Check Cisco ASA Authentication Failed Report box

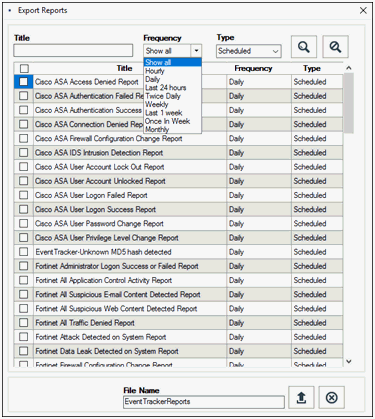tap(23, 96)
